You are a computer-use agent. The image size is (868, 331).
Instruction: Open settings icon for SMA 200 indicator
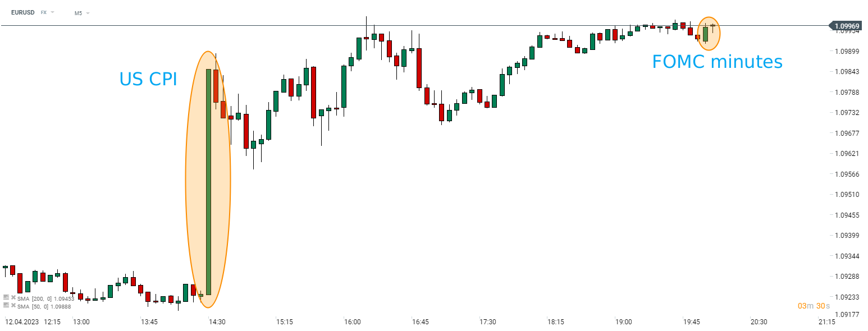pos(6,298)
